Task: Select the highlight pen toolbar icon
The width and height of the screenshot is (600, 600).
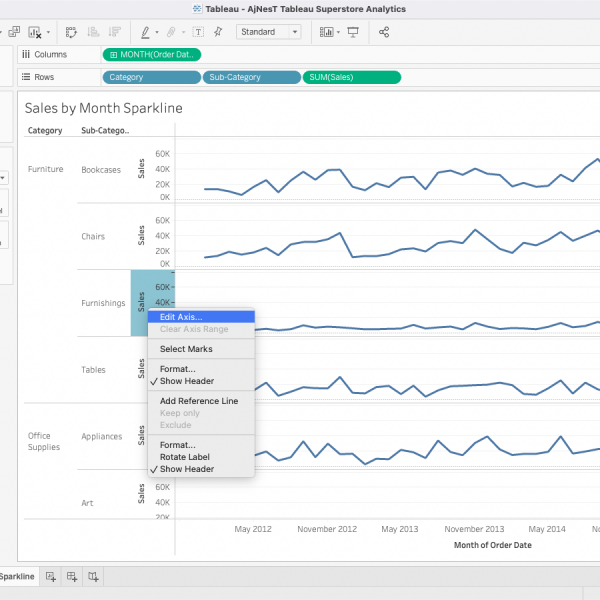Action: point(146,32)
